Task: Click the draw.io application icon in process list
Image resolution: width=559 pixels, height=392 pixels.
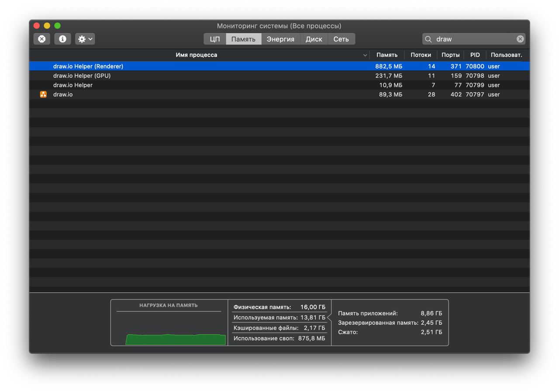Action: coord(43,94)
